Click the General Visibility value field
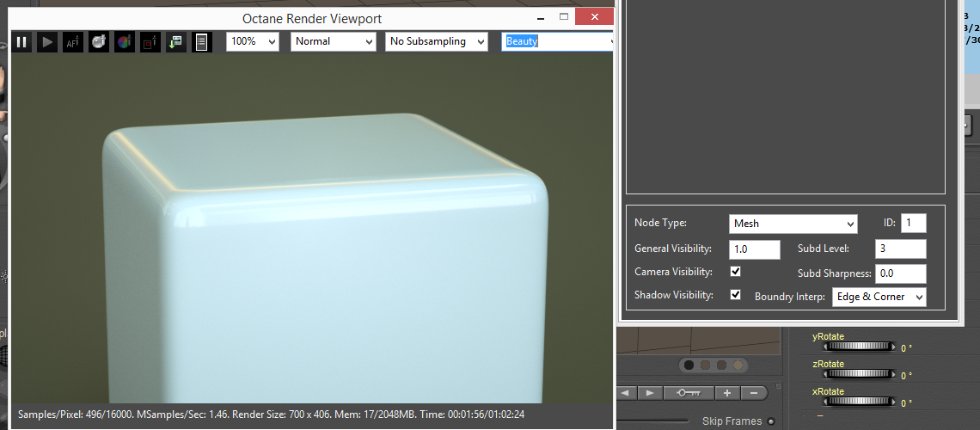The height and width of the screenshot is (430, 980). click(755, 249)
